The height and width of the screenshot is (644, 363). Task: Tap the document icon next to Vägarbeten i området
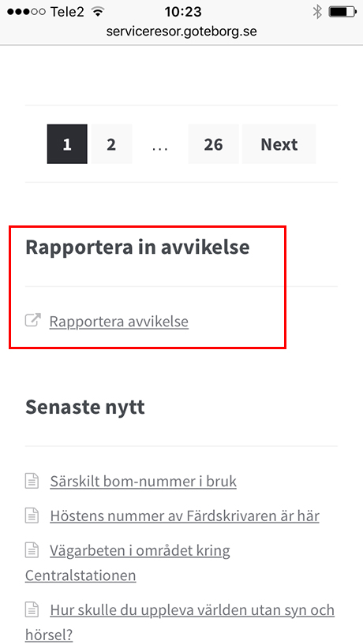click(x=32, y=550)
